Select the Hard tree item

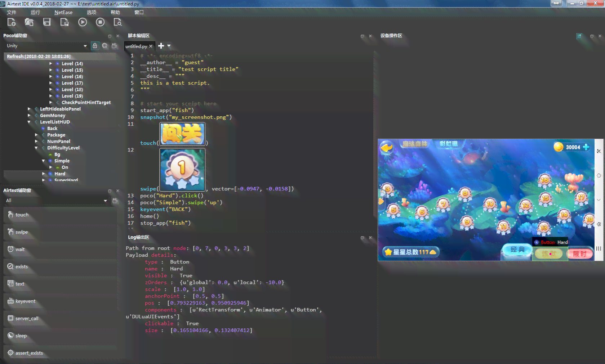(x=60, y=174)
